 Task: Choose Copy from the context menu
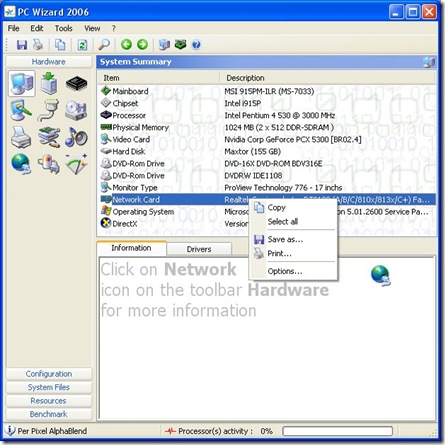point(293,208)
